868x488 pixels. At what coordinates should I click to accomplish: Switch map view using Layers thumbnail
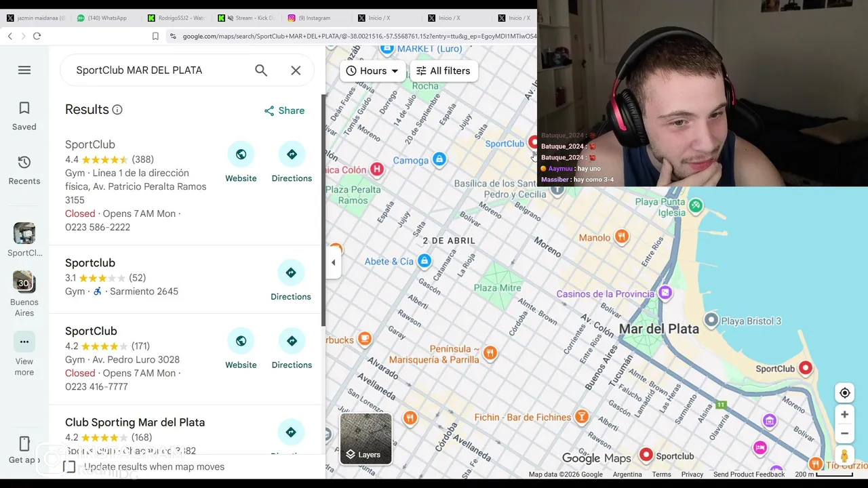click(366, 439)
